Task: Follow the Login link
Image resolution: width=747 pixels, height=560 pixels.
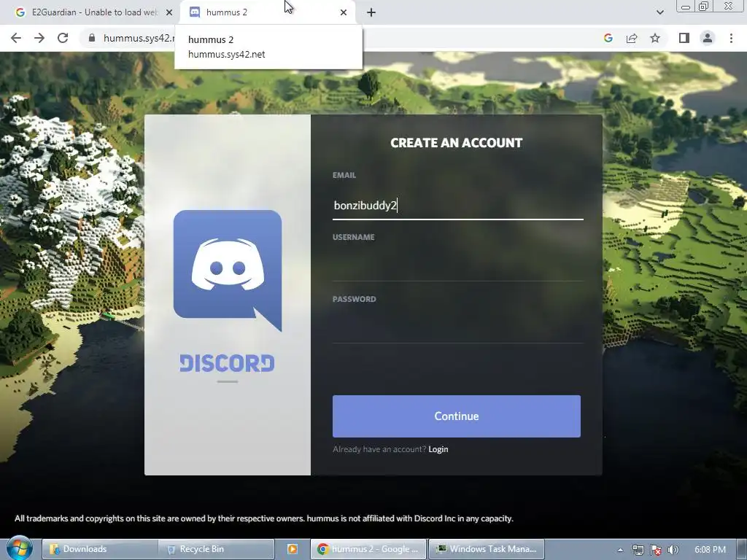Action: [438, 449]
